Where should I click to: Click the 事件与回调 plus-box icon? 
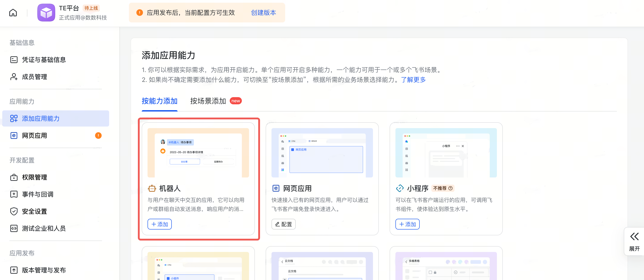[14, 194]
